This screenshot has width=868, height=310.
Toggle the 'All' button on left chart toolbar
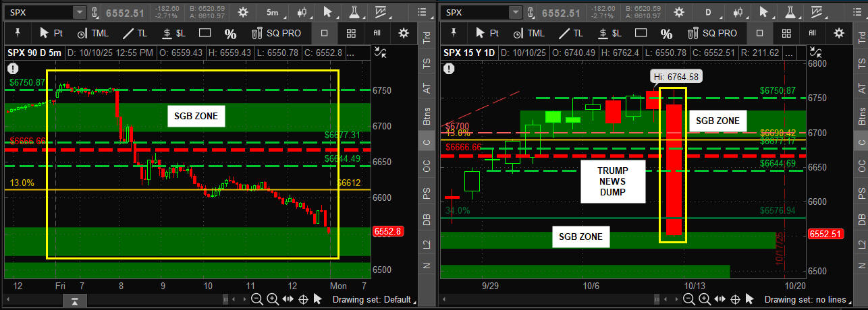(377, 33)
